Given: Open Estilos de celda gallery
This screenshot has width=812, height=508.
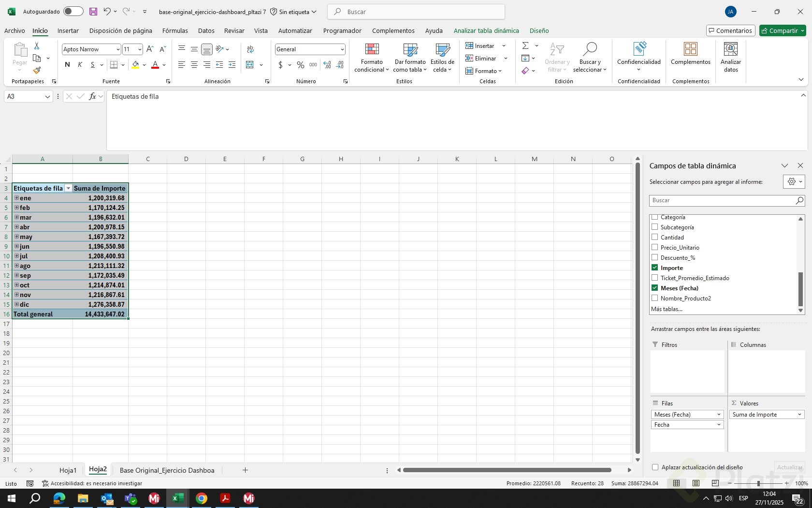Looking at the screenshot, I should coord(442,58).
